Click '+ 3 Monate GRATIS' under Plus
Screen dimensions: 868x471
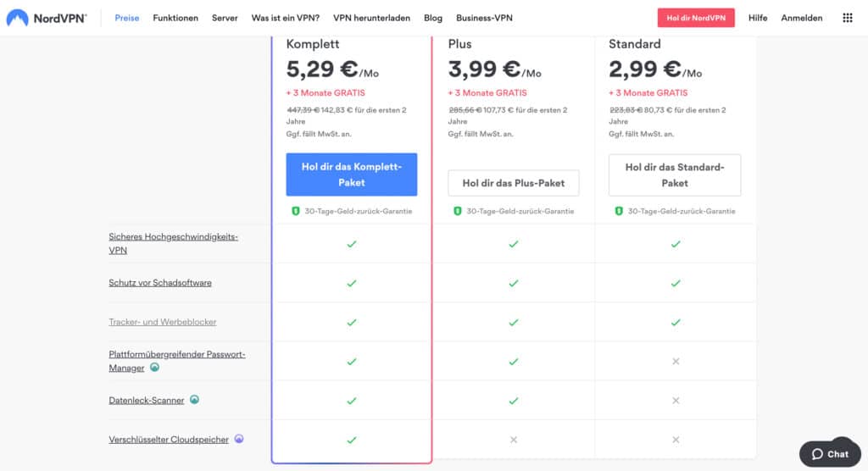coord(487,93)
